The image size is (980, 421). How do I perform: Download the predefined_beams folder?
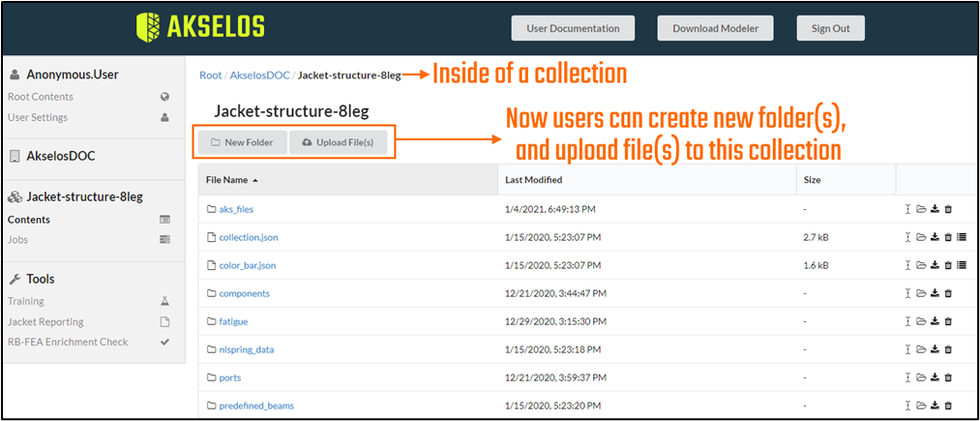tap(935, 406)
